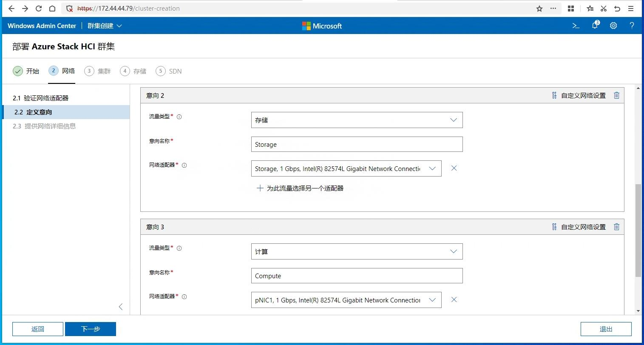Click info icon next to Storage 流量类型
The image size is (644, 345).
(x=179, y=117)
